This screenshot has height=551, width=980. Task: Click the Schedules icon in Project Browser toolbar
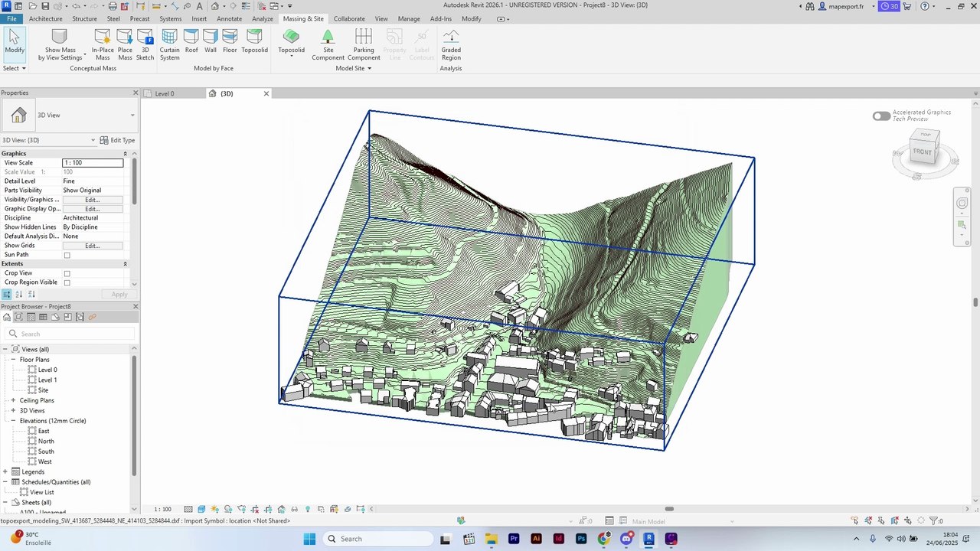point(43,317)
